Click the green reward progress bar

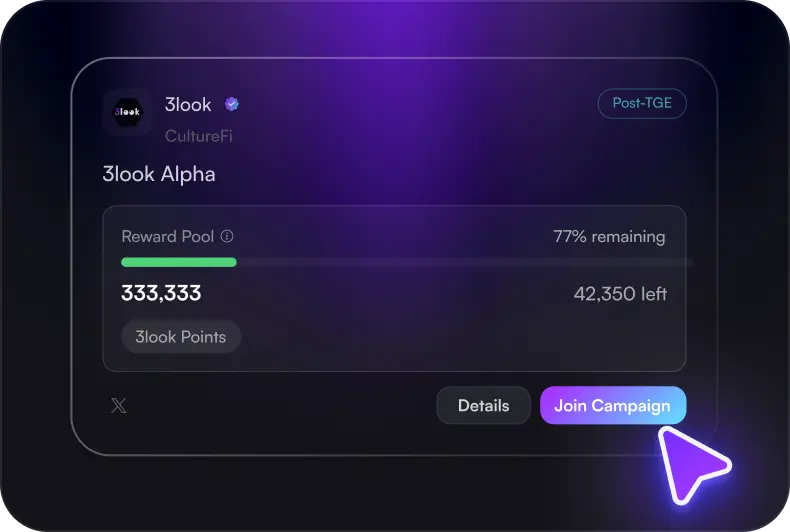pos(179,262)
